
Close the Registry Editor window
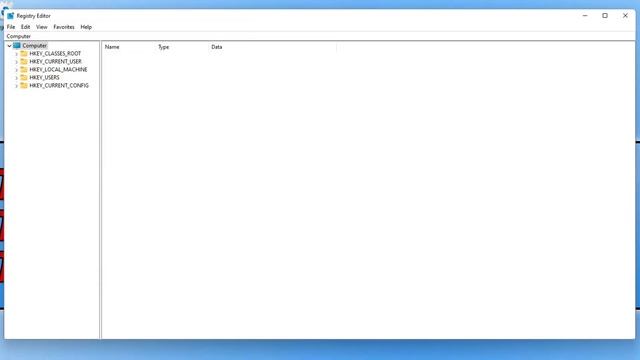tap(625, 16)
